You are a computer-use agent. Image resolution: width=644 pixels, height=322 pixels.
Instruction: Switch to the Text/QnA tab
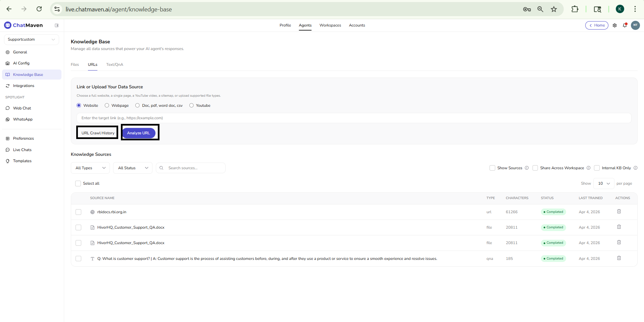(114, 64)
